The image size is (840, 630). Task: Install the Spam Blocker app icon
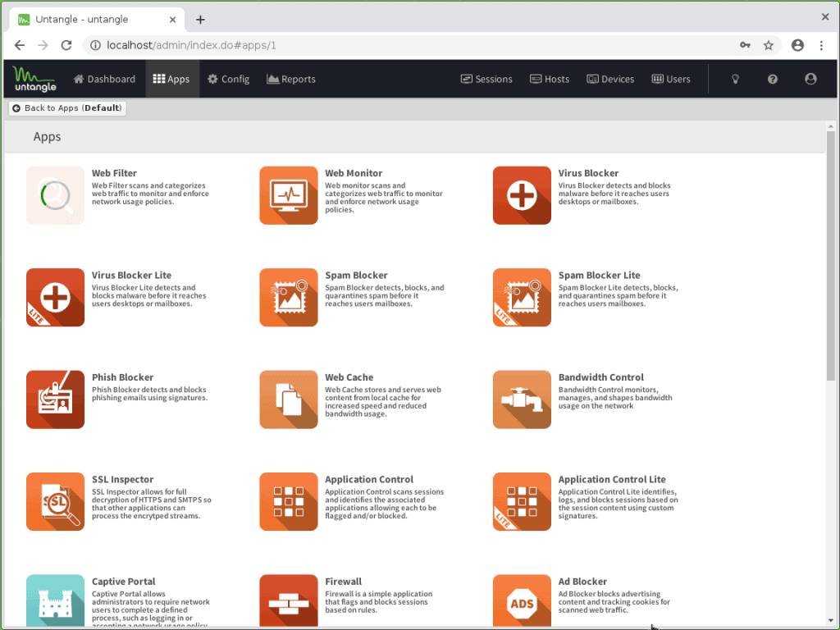click(289, 297)
